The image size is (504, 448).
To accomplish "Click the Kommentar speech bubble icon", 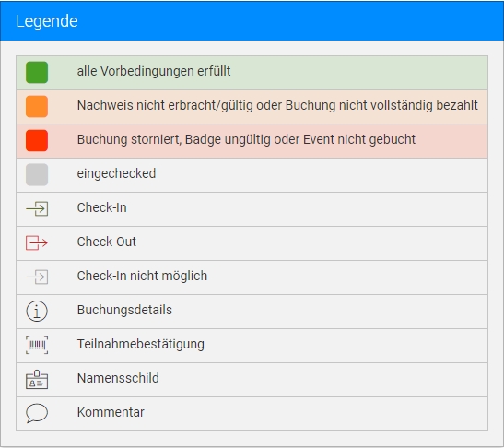I will [37, 413].
